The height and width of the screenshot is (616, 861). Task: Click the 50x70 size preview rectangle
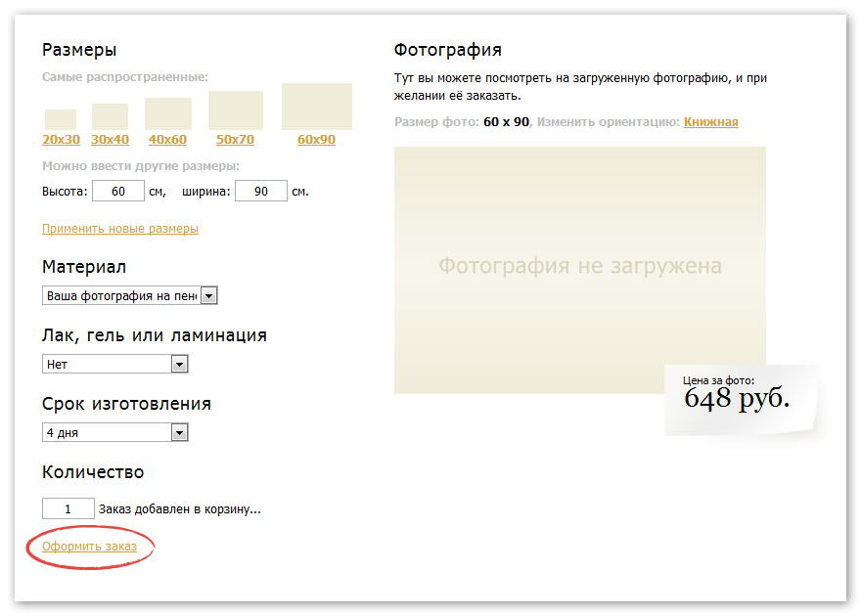point(236,110)
